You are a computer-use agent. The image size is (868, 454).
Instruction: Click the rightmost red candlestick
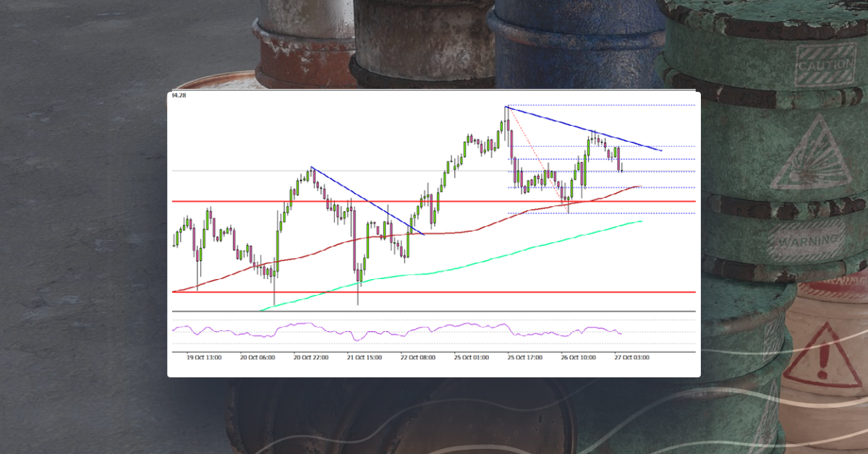pyautogui.click(x=618, y=158)
